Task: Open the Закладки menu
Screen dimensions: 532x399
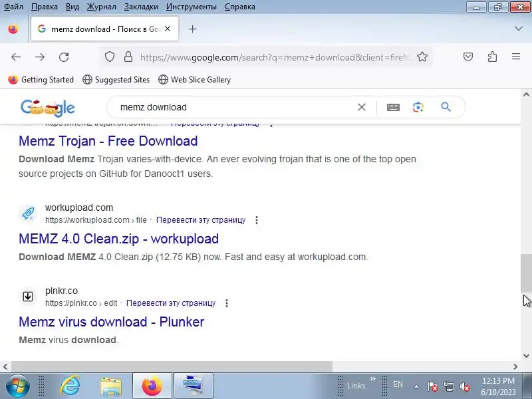Action: point(141,7)
